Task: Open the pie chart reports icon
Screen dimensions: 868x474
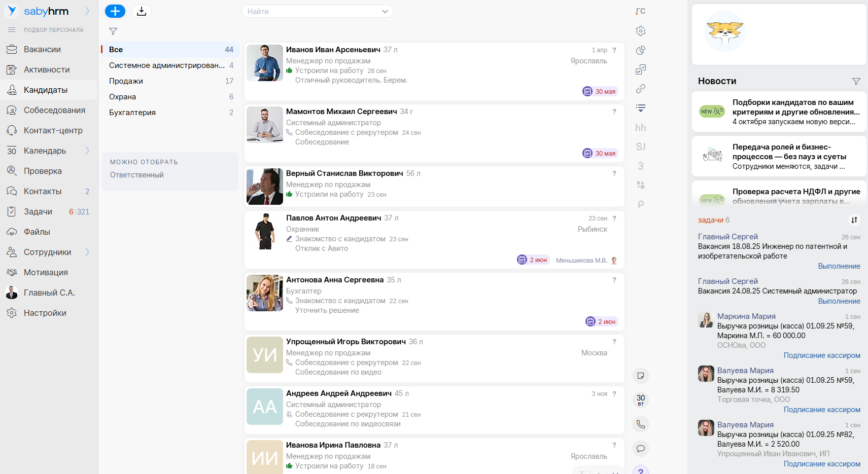Action: [x=641, y=50]
